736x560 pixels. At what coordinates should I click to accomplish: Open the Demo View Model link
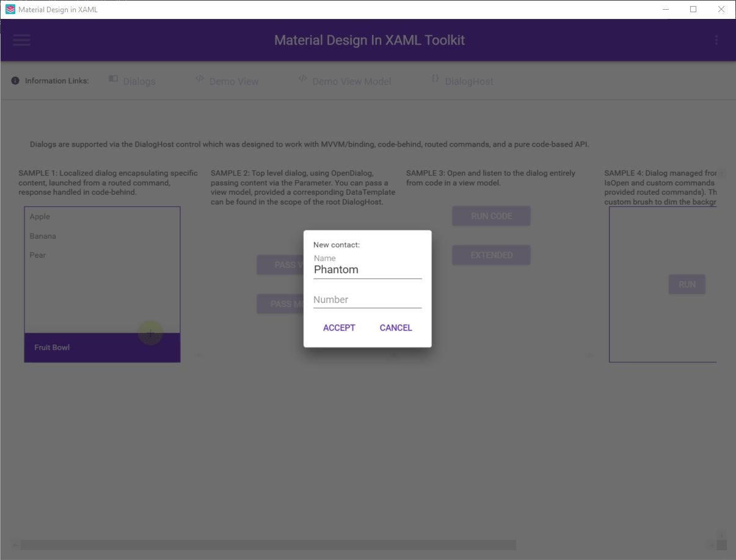click(x=344, y=81)
